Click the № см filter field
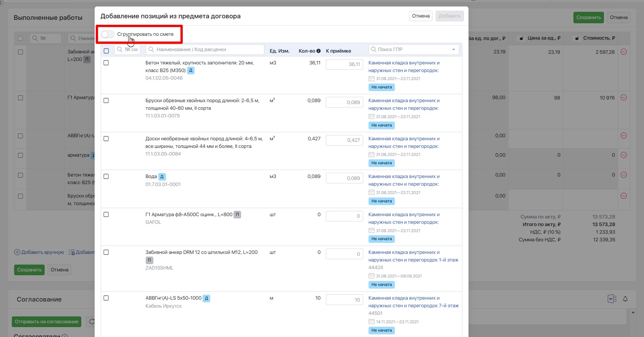 (127, 50)
